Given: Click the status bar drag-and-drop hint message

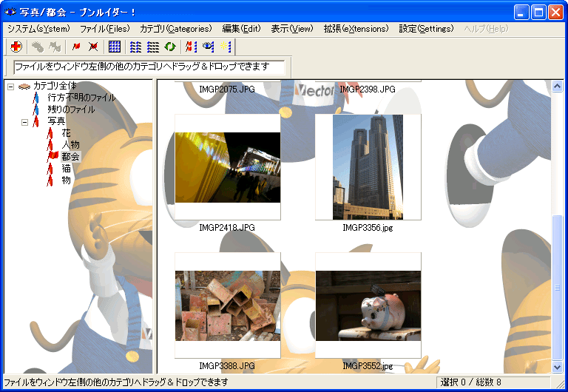Looking at the screenshot, I should [x=116, y=382].
